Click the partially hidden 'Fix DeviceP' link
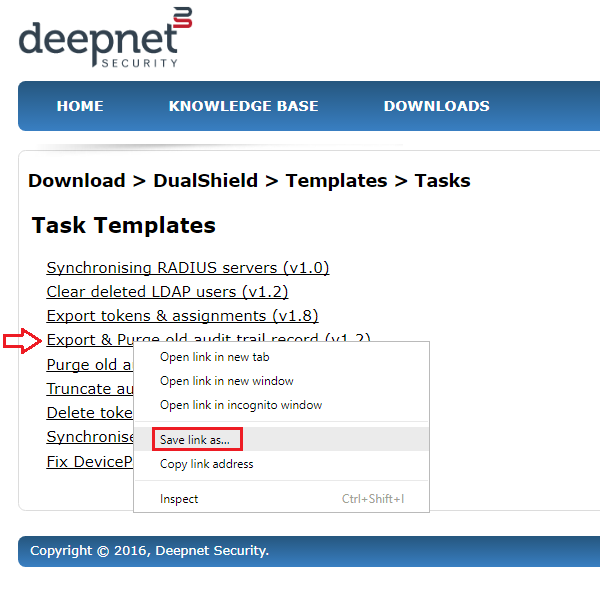 pos(89,461)
